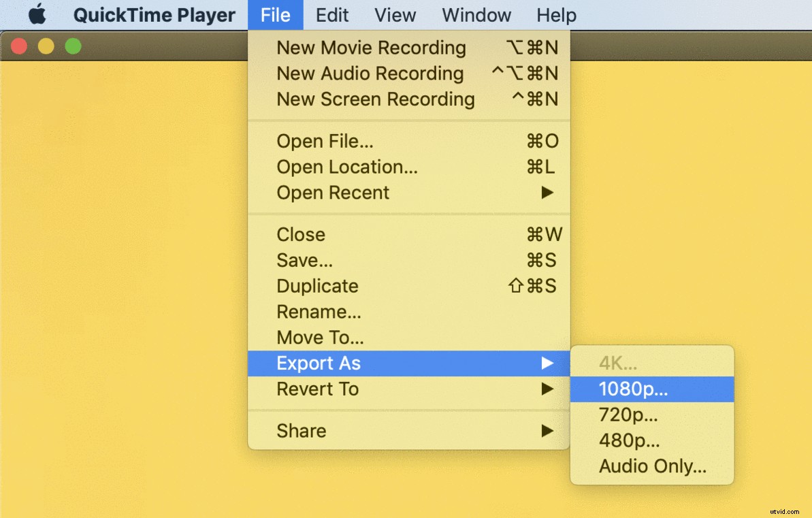812x518 pixels.
Task: Start a New Screen Recording
Action: [x=375, y=99]
